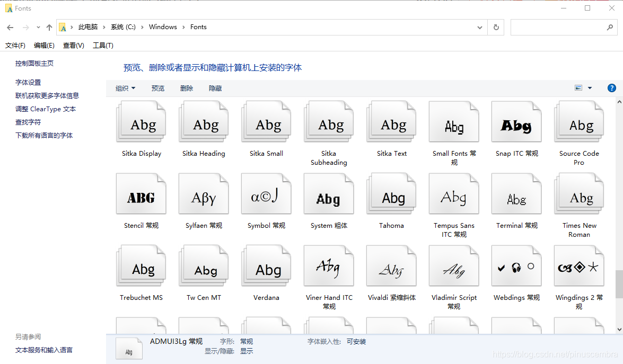Open the address bar history dropdown
The width and height of the screenshot is (623, 364).
(x=479, y=28)
